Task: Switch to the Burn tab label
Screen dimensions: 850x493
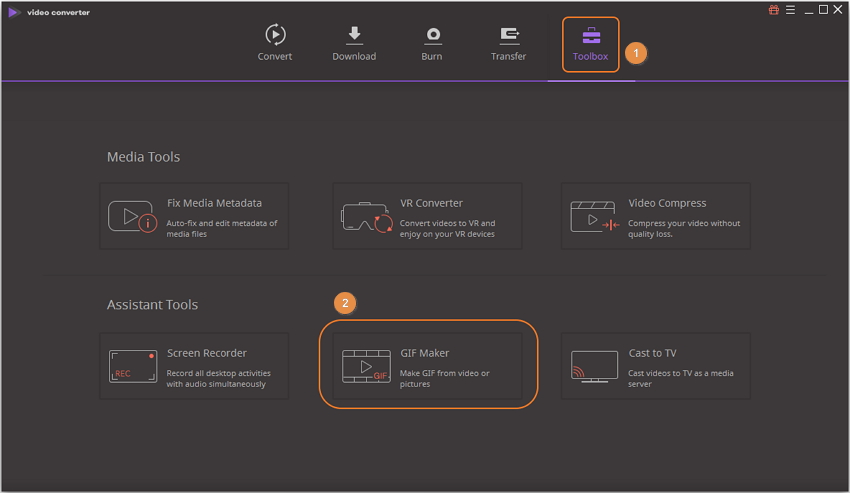Action: click(x=432, y=56)
